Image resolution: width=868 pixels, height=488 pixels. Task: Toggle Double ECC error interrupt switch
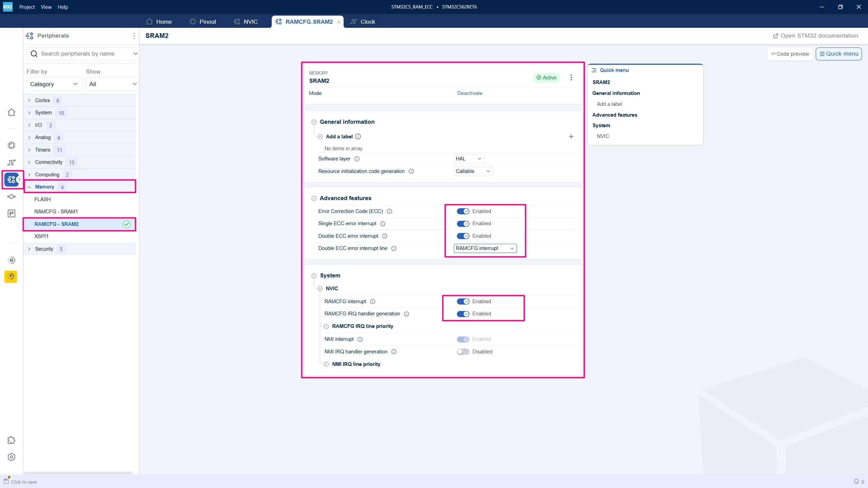tap(463, 236)
